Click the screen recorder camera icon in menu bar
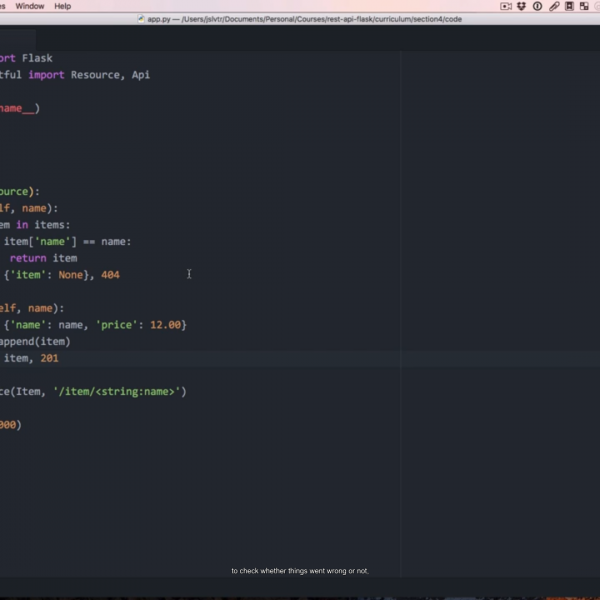This screenshot has height=600, width=600. point(505,6)
